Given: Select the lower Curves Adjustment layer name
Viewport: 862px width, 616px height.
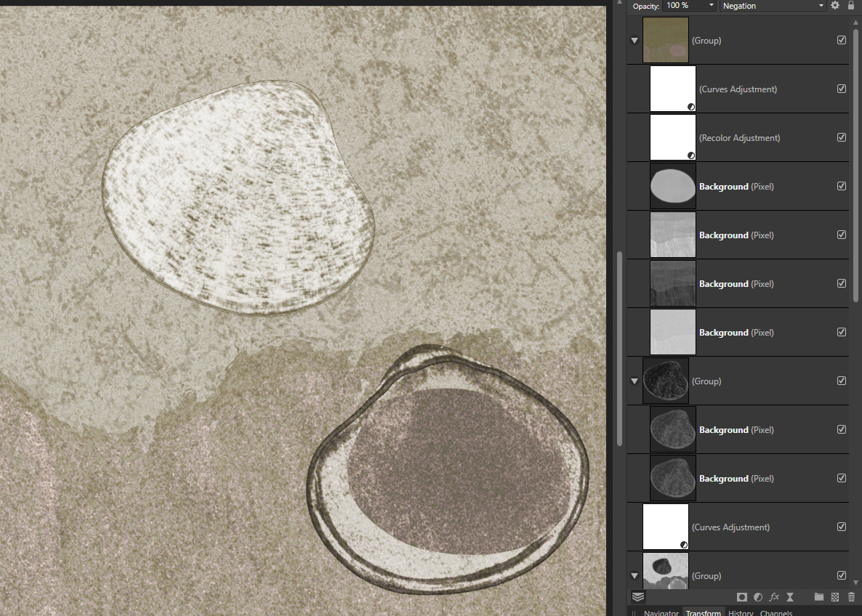Looking at the screenshot, I should click(x=730, y=527).
